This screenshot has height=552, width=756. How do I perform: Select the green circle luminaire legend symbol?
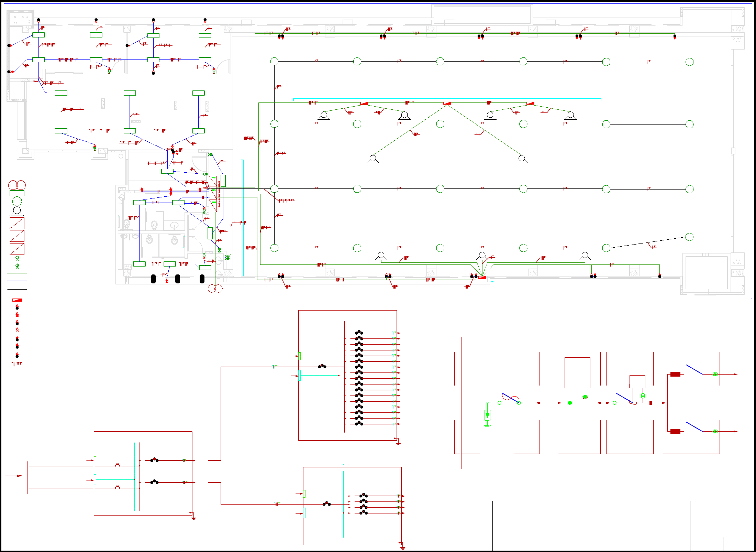[x=17, y=201]
